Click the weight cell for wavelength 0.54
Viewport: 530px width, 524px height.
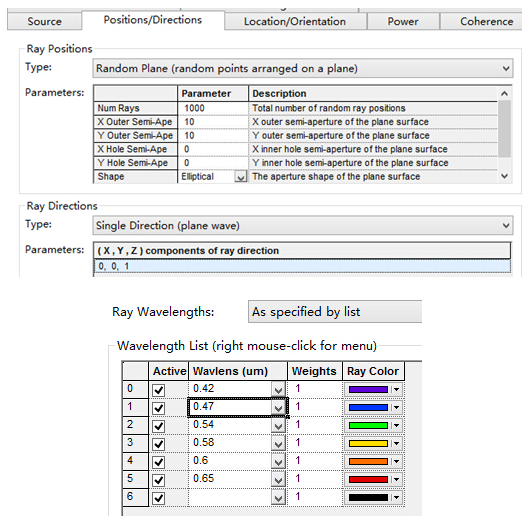[x=315, y=425]
